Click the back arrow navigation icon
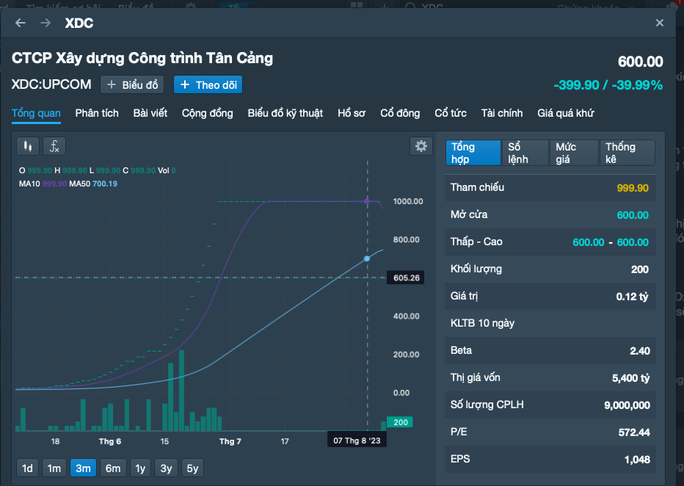684x486 pixels. pyautogui.click(x=21, y=22)
